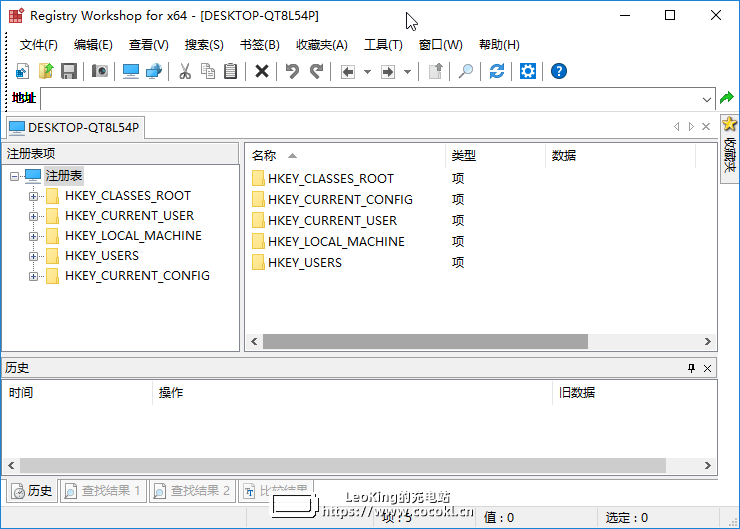Click the undo arrow icon

(x=292, y=71)
